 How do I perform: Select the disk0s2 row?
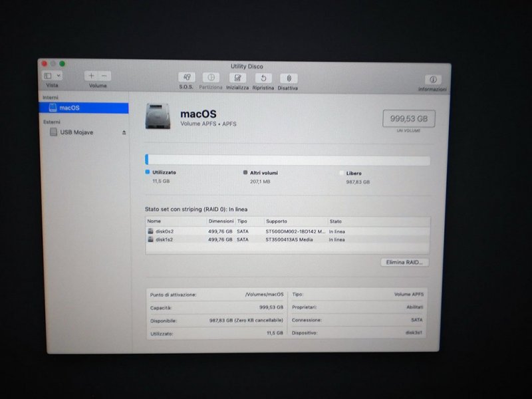click(x=288, y=231)
